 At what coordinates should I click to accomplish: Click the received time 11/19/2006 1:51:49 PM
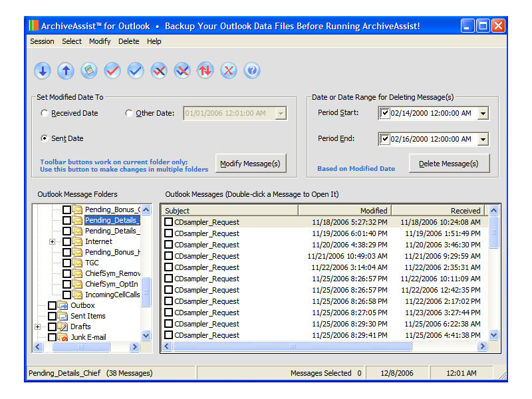tap(443, 233)
